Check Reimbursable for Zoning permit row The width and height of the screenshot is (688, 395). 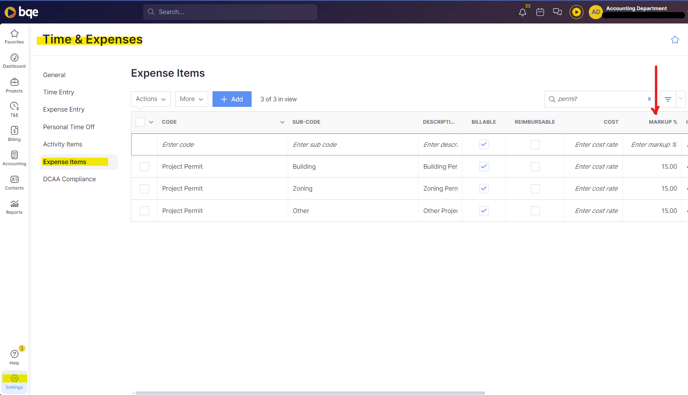(x=535, y=189)
